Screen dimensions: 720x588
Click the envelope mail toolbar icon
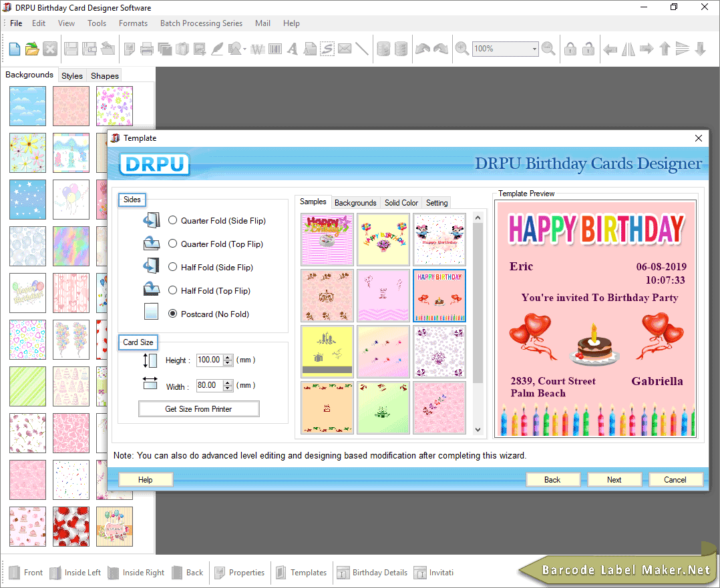[x=345, y=49]
